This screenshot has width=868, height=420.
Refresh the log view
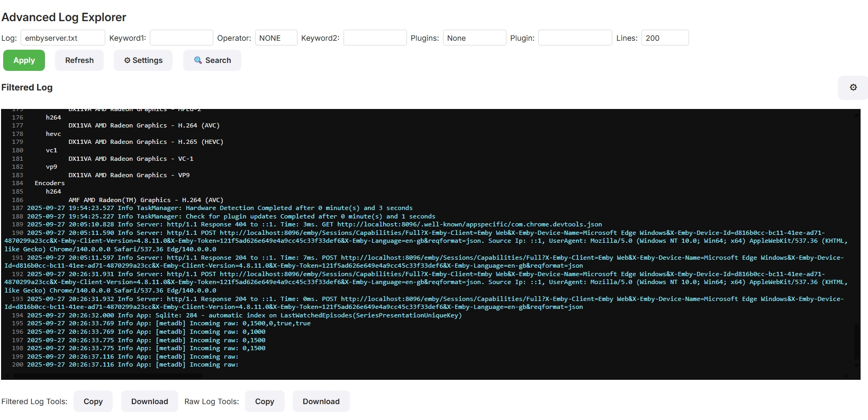79,60
